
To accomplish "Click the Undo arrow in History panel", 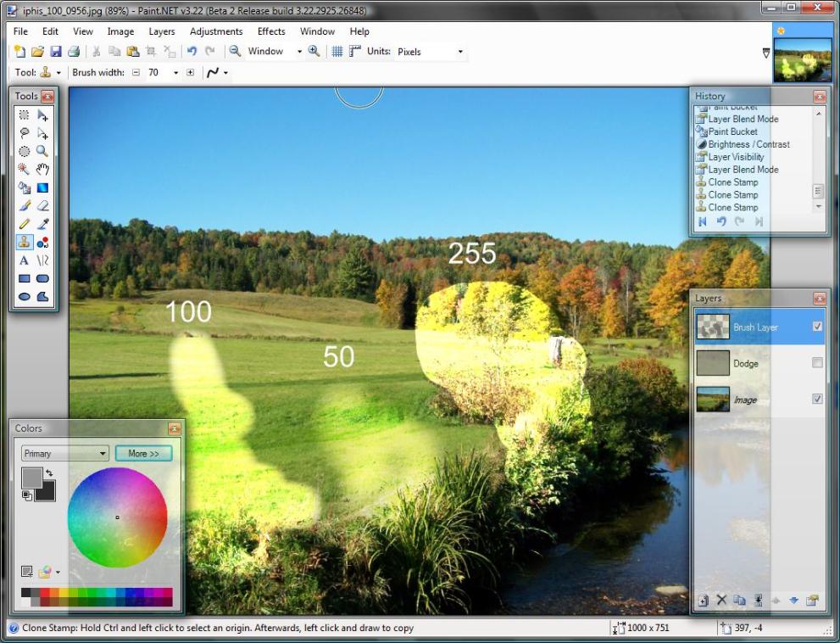I will (721, 222).
